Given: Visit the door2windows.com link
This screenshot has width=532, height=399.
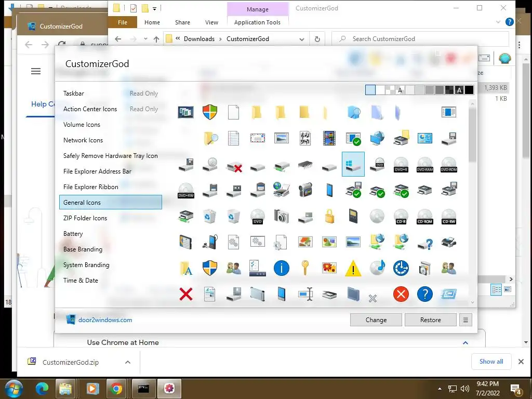Looking at the screenshot, I should (x=105, y=320).
